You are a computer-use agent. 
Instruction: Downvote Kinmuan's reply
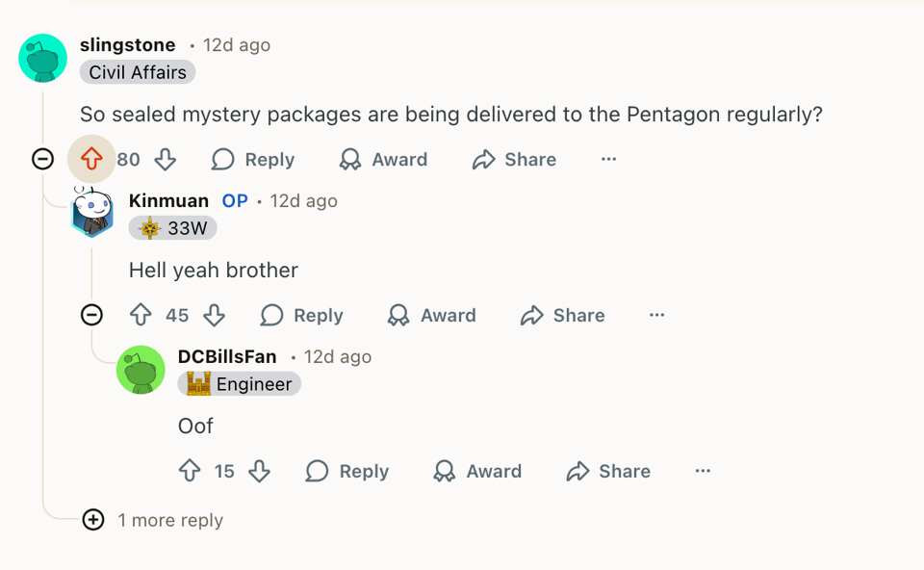[215, 315]
